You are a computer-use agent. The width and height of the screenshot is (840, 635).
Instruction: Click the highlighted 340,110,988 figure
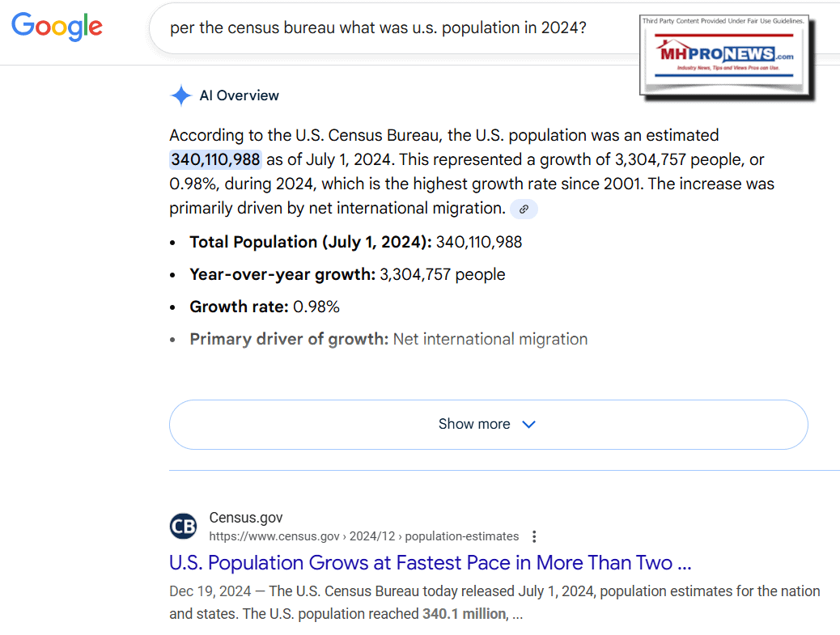pyautogui.click(x=215, y=159)
